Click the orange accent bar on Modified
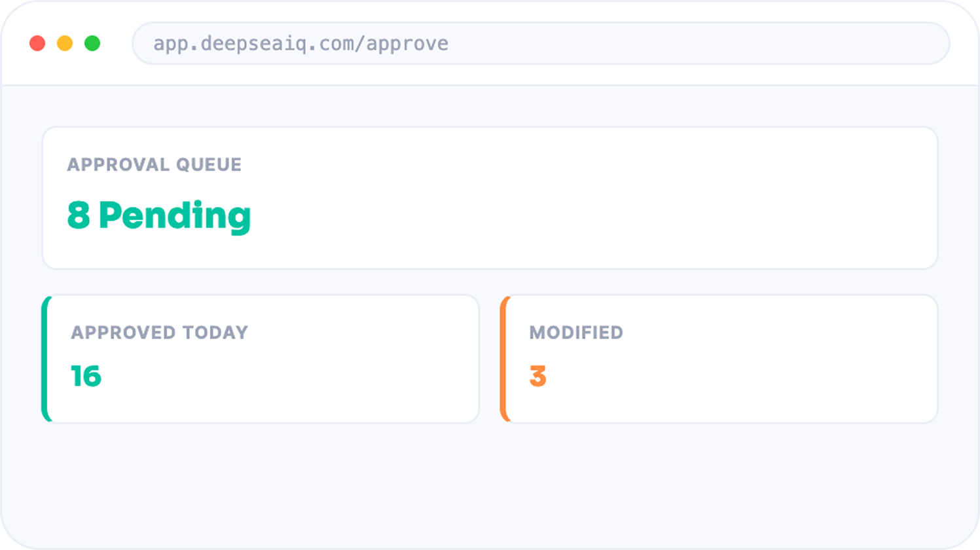This screenshot has width=980, height=550. click(x=503, y=359)
